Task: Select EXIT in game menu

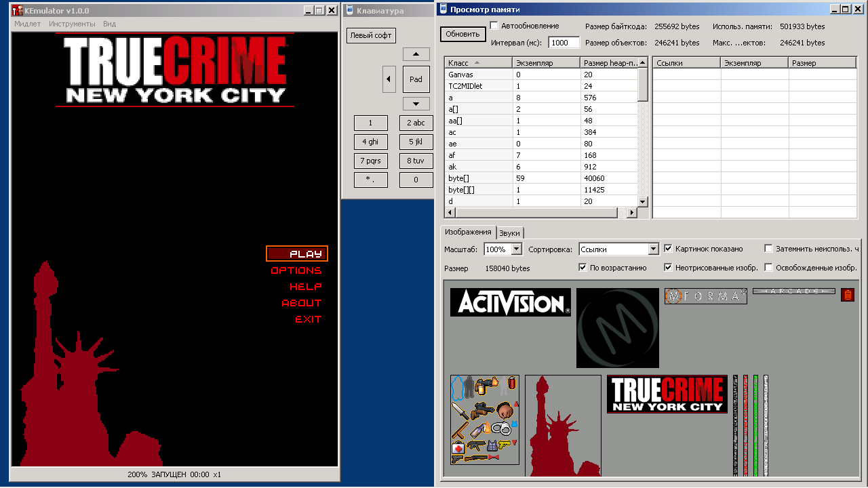Action: [309, 319]
